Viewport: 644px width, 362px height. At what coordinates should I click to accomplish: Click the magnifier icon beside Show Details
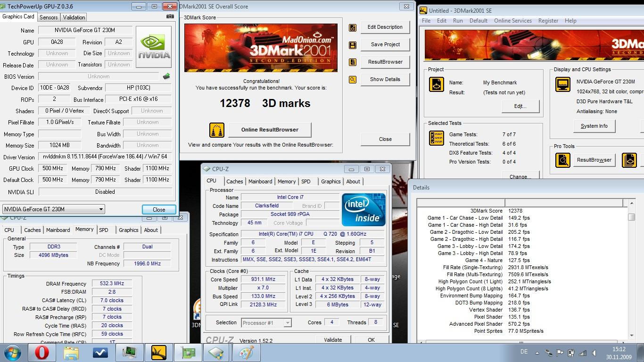(353, 80)
